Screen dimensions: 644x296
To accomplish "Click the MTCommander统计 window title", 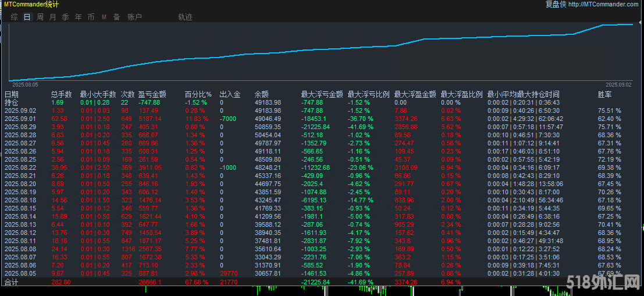I will point(31,5).
